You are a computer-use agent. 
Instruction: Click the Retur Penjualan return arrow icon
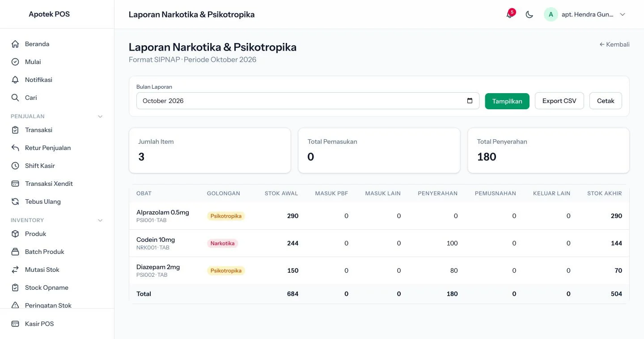pos(15,148)
